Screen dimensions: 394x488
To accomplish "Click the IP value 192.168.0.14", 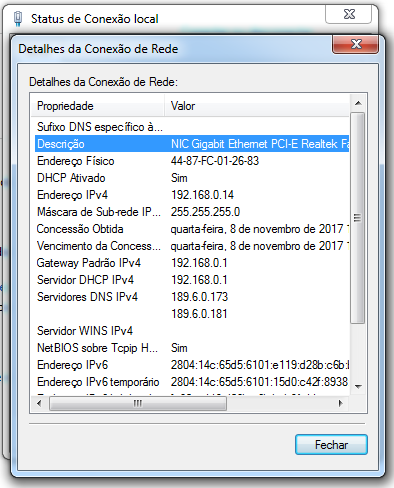I will (x=202, y=195).
